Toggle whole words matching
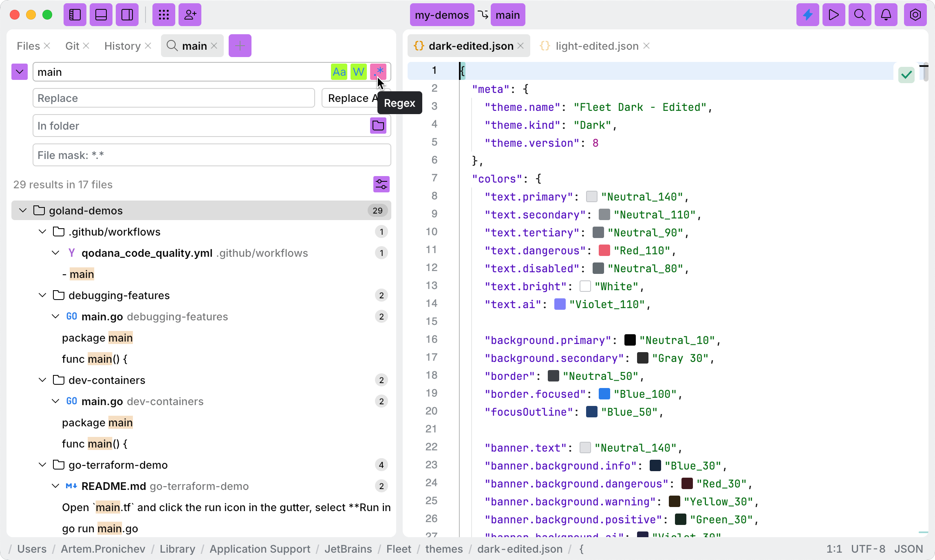This screenshot has height=560, width=935. pos(358,71)
